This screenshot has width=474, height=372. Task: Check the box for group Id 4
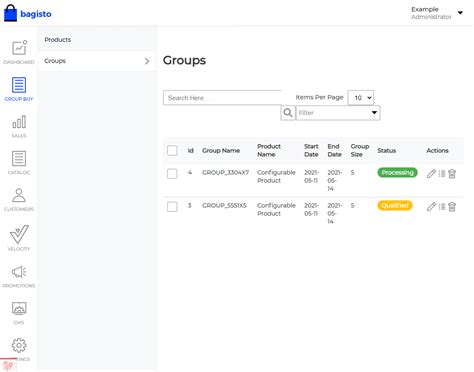172,173
